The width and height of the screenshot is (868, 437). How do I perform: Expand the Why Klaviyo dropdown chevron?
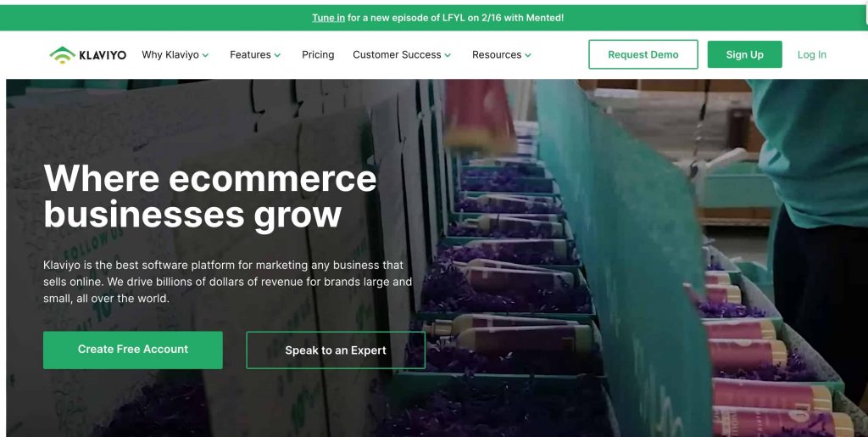[x=205, y=55]
